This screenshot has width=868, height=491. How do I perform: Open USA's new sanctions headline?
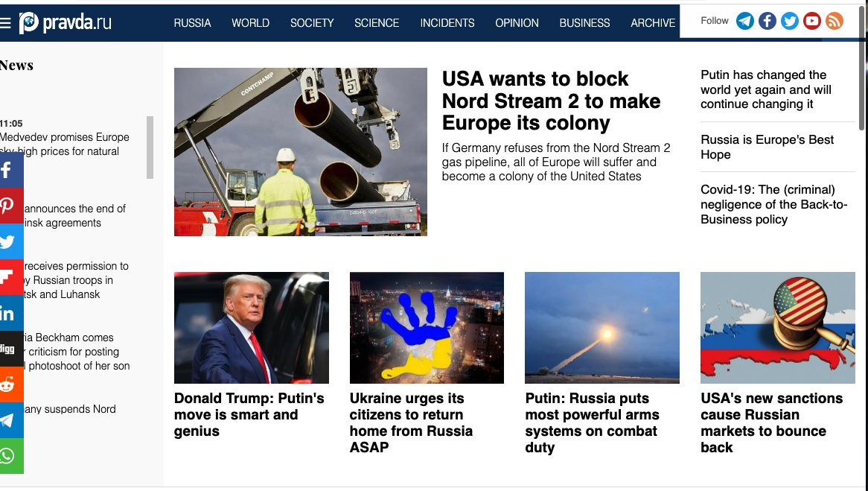click(771, 422)
